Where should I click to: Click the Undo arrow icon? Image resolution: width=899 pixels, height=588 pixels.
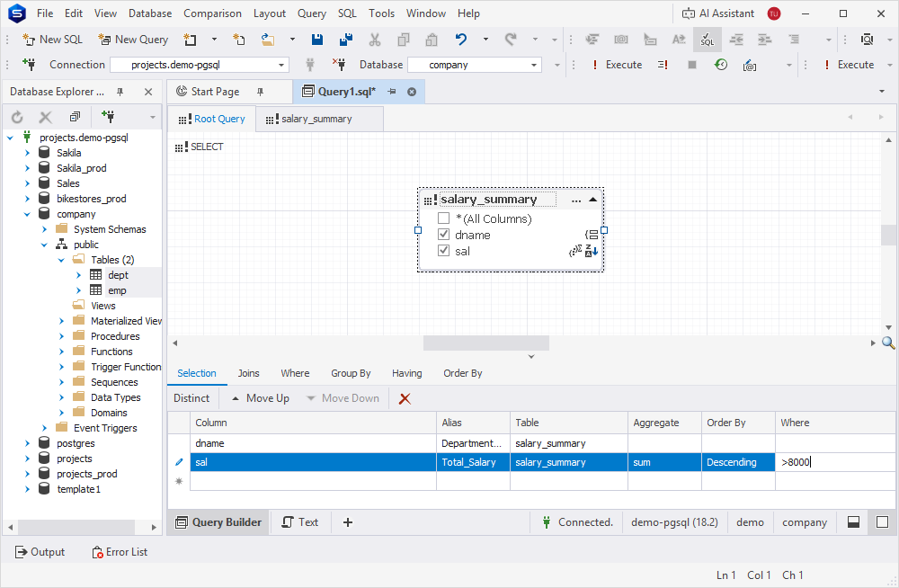coord(461,40)
